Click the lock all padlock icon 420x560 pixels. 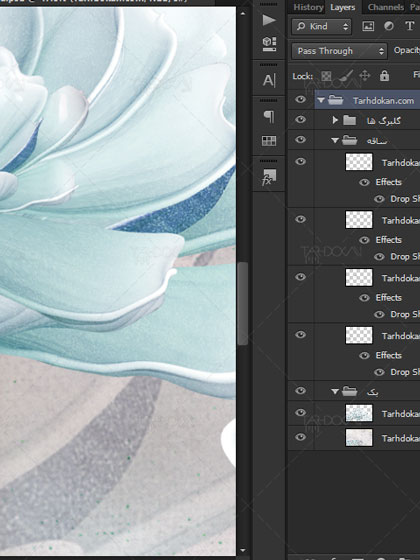[x=384, y=76]
